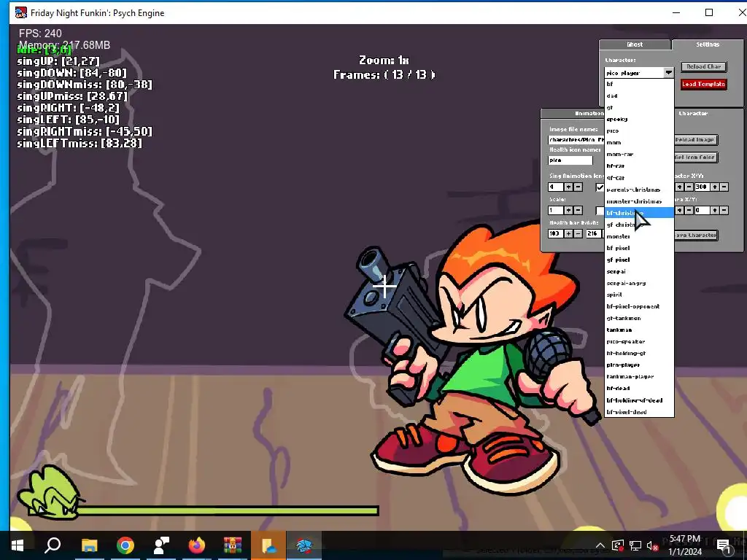Open network status tray icon
747x560 pixels.
(x=635, y=545)
